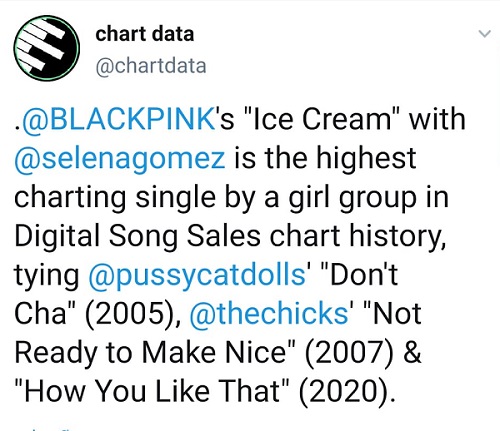Click the word "tying" in the tweet
Screen dimensions: 500x431
47,276
